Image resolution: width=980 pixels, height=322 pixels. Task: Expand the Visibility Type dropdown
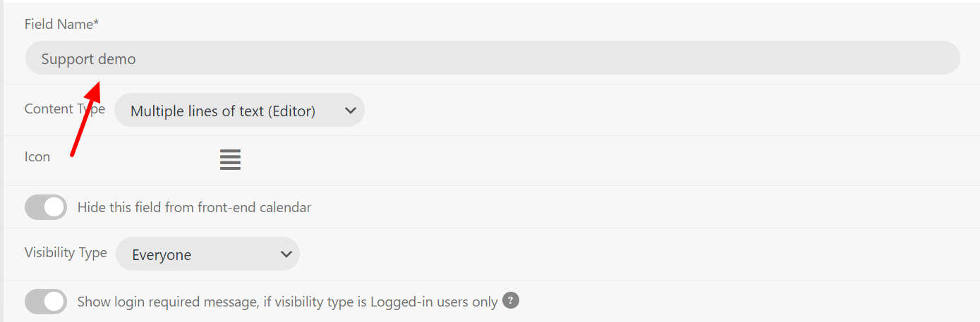pyautogui.click(x=207, y=254)
